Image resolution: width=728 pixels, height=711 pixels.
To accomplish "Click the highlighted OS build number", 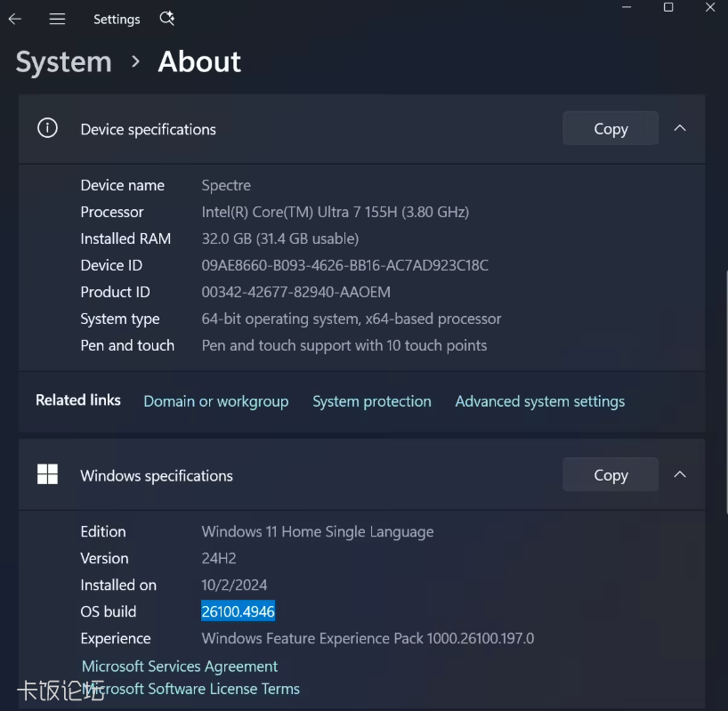I will coord(239,611).
